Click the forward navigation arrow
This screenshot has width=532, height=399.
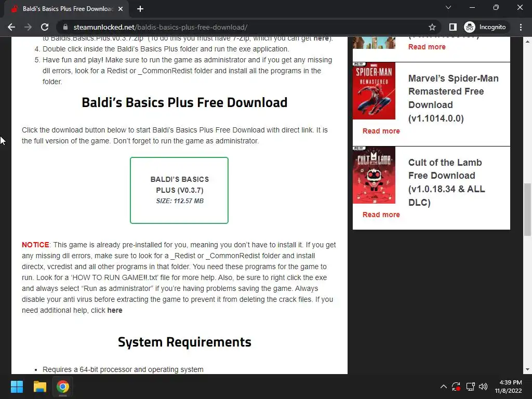(x=28, y=27)
